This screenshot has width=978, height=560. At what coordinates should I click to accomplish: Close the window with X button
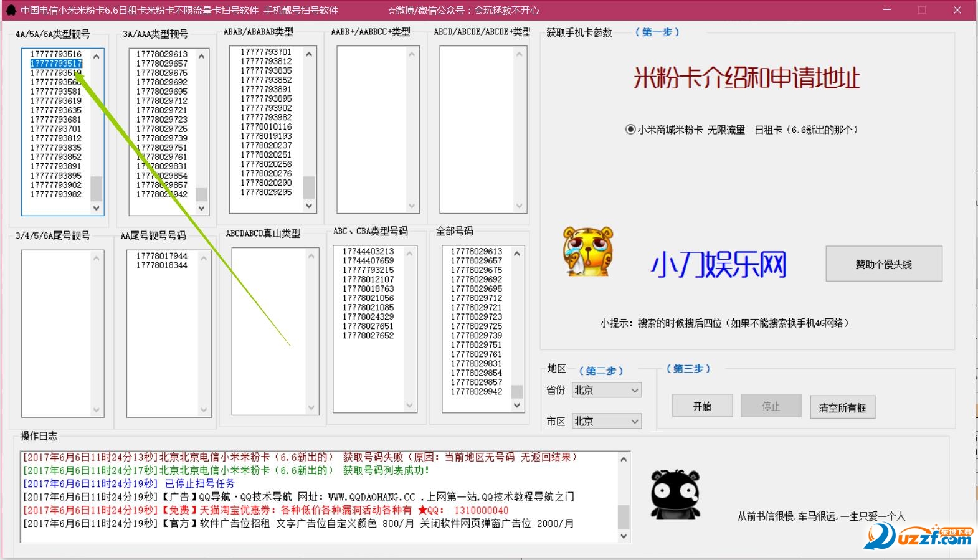coord(957,10)
